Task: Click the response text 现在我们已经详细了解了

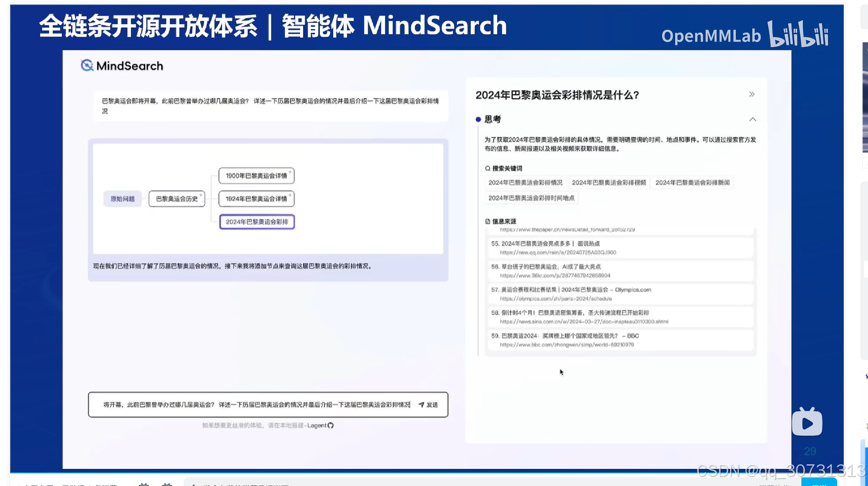Action: 233,266
